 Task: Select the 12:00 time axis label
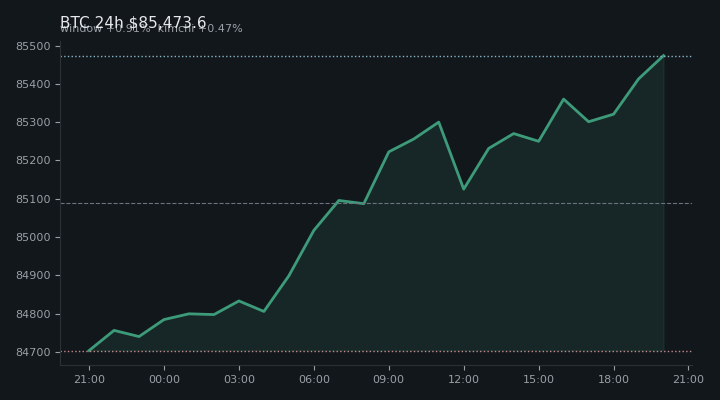click(464, 379)
